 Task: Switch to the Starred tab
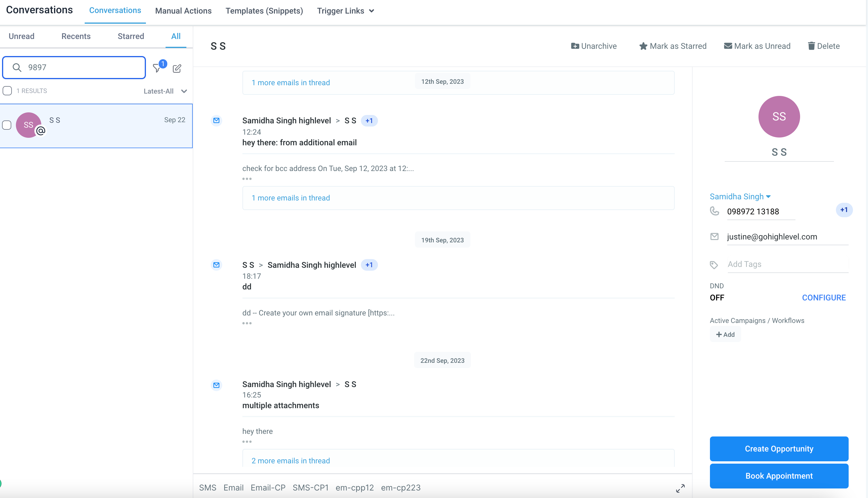pyautogui.click(x=131, y=36)
